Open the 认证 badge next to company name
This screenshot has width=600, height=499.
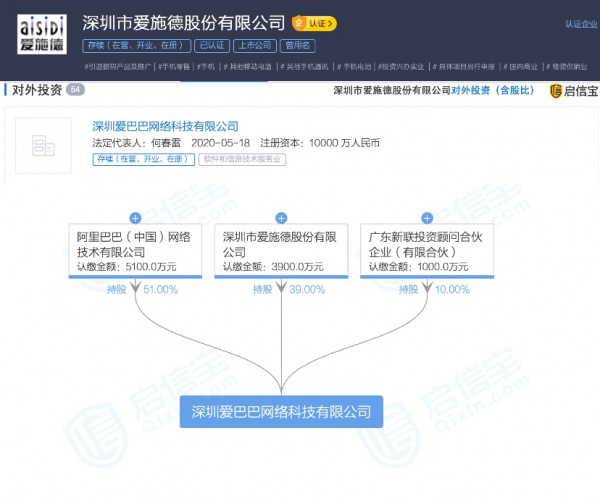coord(314,23)
